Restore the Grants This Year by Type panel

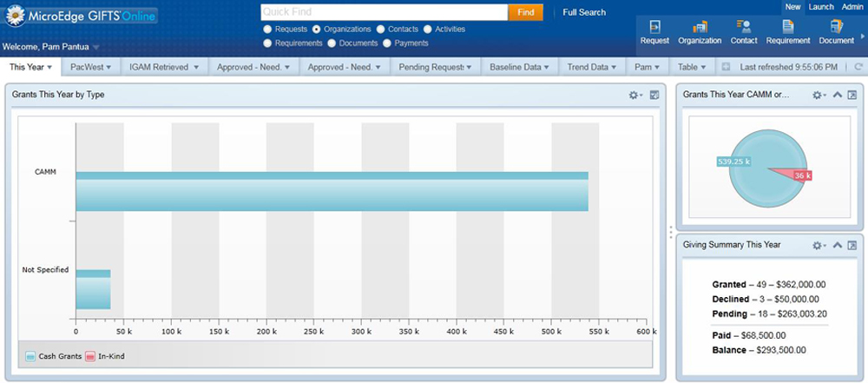click(x=654, y=96)
